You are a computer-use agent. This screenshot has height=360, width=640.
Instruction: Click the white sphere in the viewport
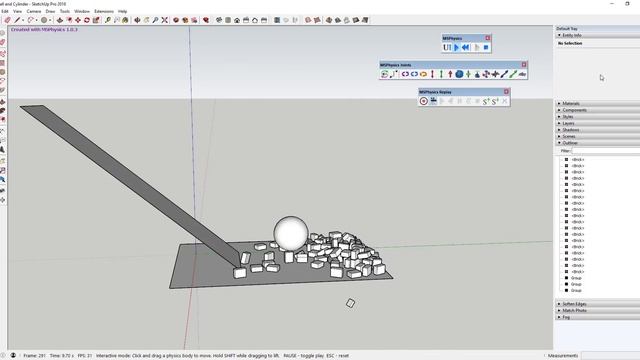click(x=291, y=233)
